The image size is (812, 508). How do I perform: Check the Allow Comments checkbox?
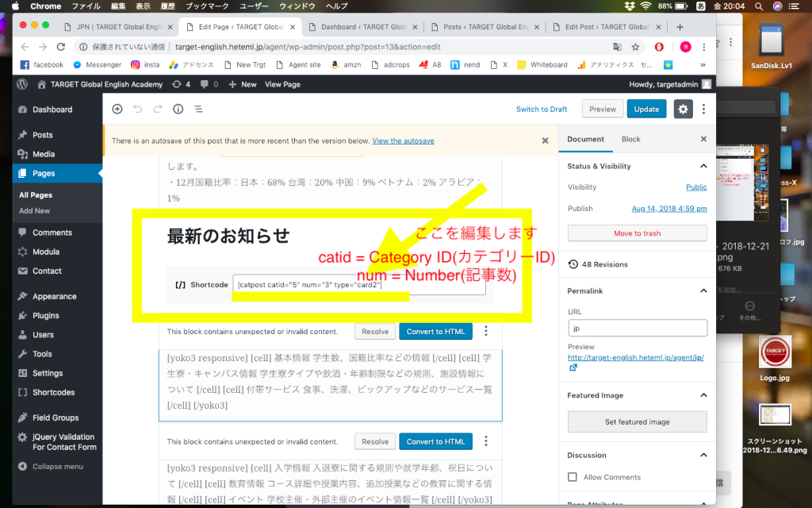point(573,477)
